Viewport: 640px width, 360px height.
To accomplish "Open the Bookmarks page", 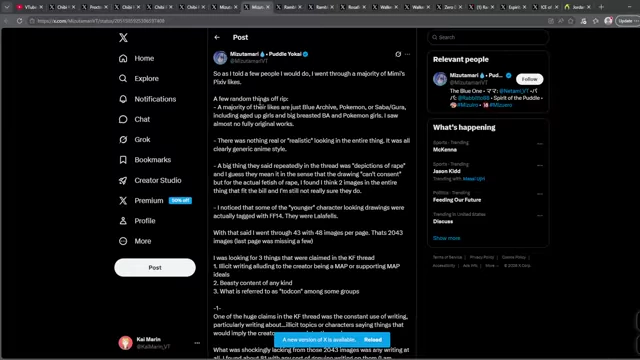I will [x=145, y=160].
